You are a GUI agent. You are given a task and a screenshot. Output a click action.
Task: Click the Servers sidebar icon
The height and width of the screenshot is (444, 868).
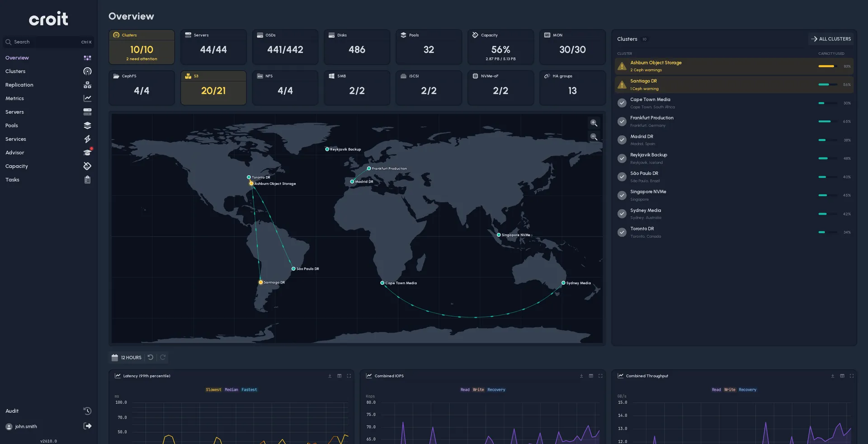[87, 112]
